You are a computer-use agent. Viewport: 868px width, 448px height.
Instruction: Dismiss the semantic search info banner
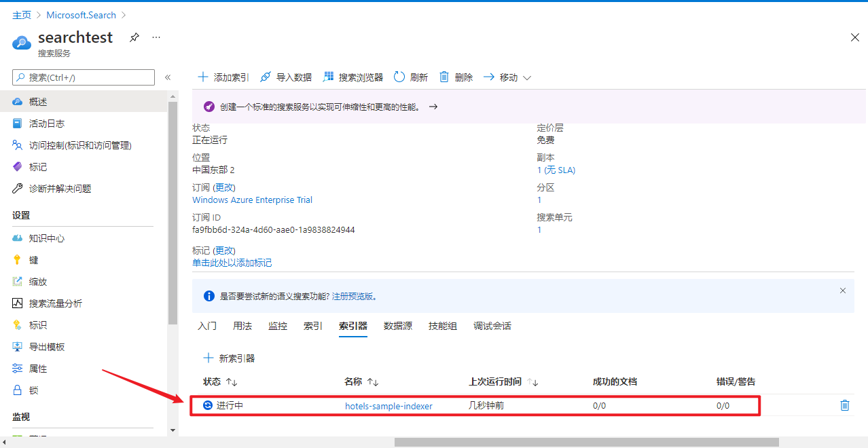(x=843, y=291)
